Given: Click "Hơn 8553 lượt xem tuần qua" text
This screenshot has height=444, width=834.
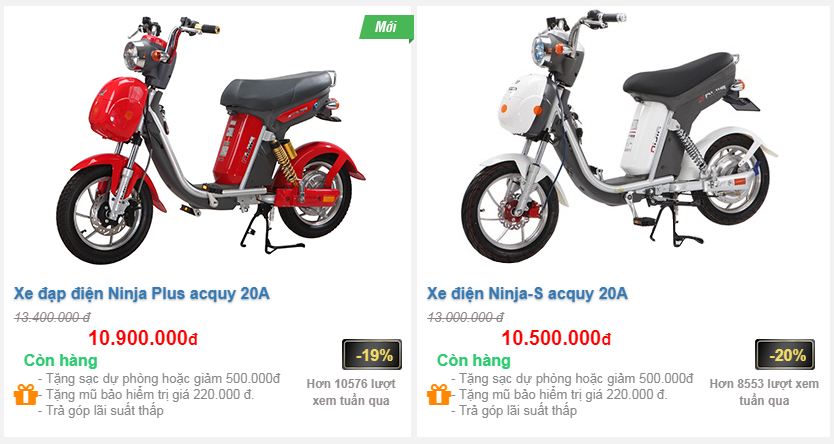Looking at the screenshot, I should (x=764, y=392).
